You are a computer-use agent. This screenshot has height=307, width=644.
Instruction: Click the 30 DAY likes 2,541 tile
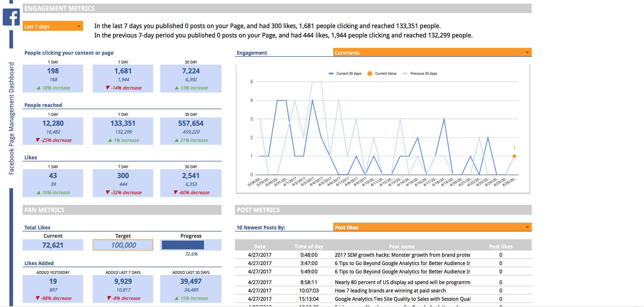(191, 183)
